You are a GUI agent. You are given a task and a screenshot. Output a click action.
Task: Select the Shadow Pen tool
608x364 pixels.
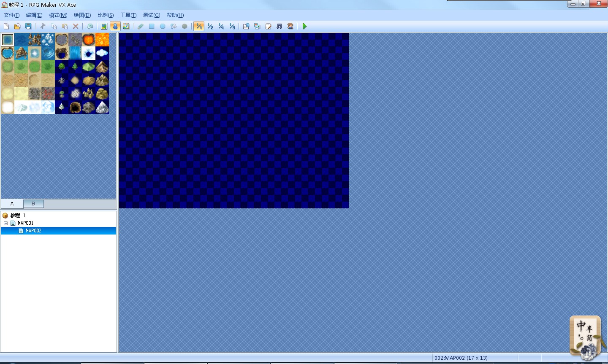point(185,26)
